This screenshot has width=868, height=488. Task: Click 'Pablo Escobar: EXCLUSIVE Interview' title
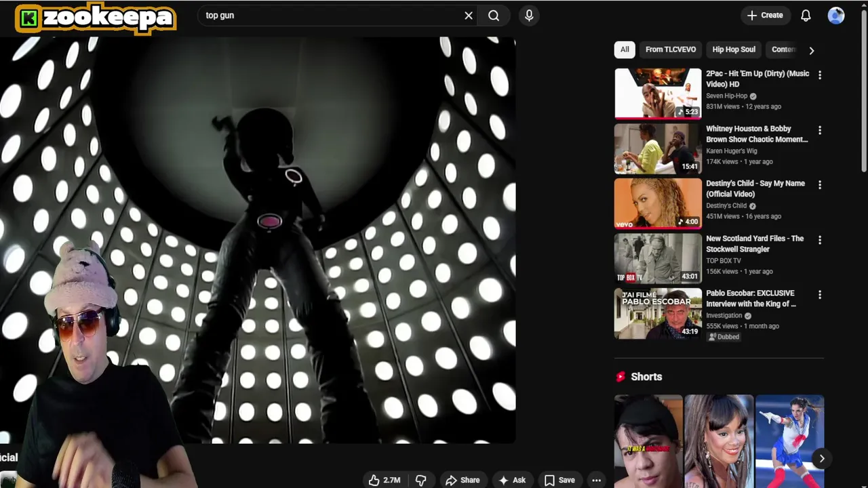tap(751, 298)
